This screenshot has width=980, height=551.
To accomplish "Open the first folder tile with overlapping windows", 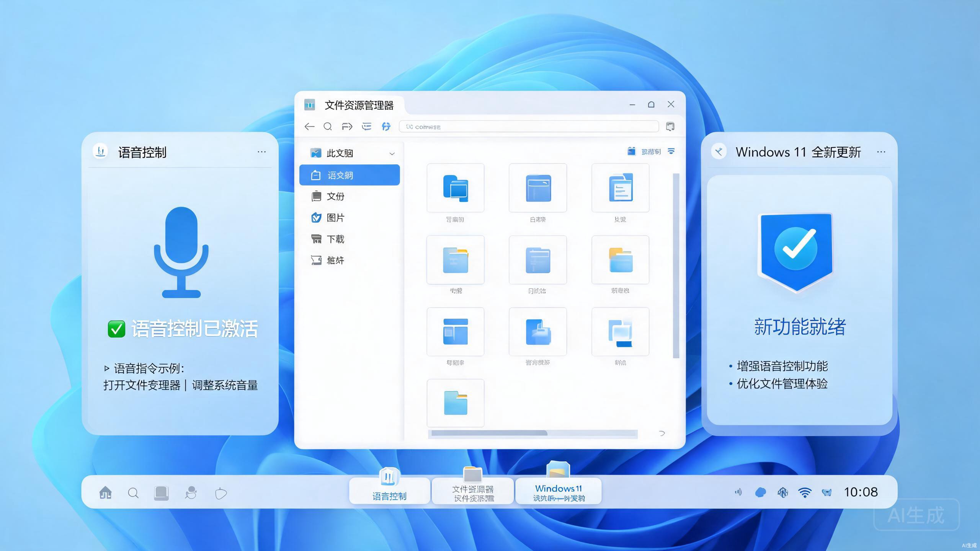I will [455, 188].
